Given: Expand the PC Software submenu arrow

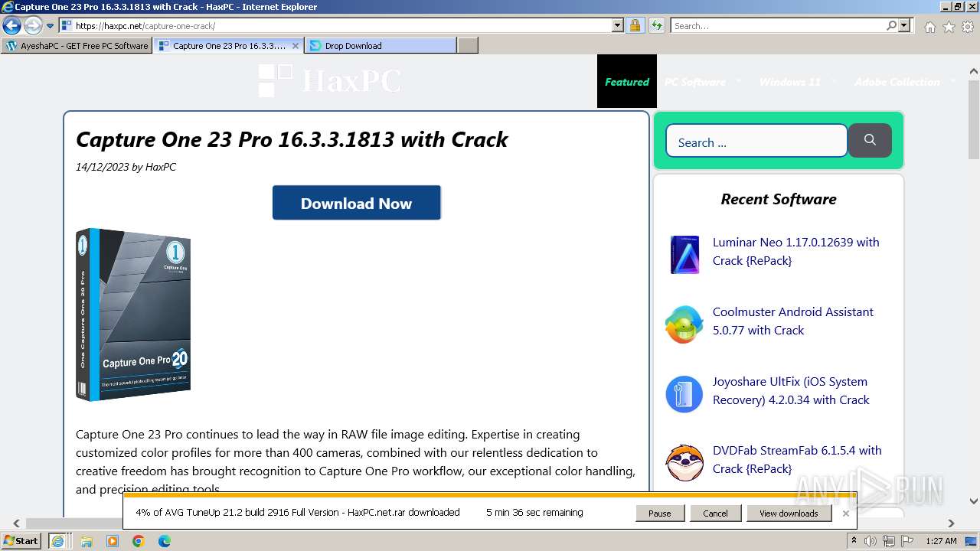Looking at the screenshot, I should click(739, 81).
